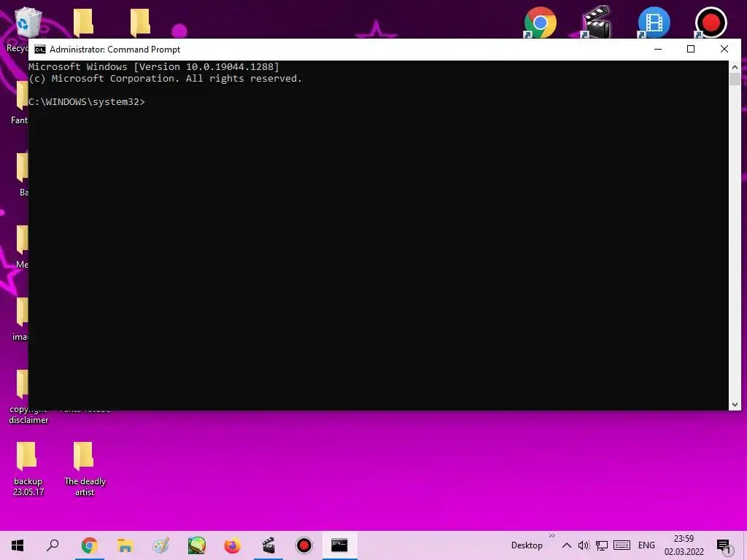This screenshot has height=560, width=747.
Task: Open Recycle Bin on the desktop
Action: (27, 23)
